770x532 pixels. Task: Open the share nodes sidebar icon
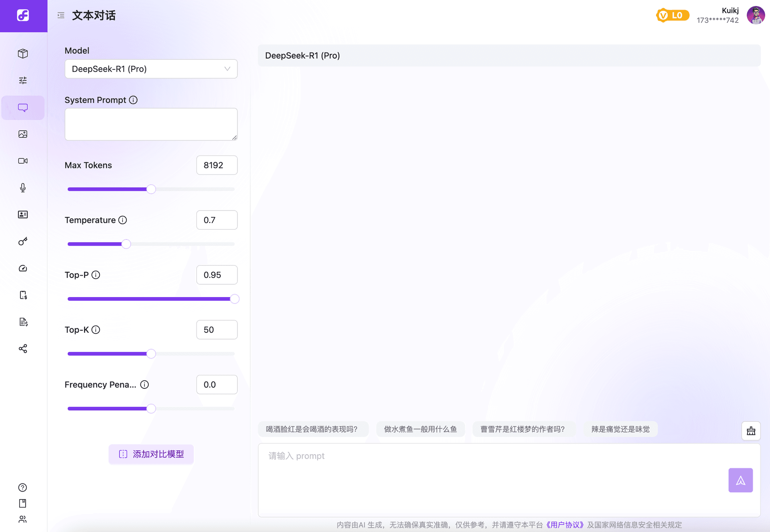click(x=23, y=348)
